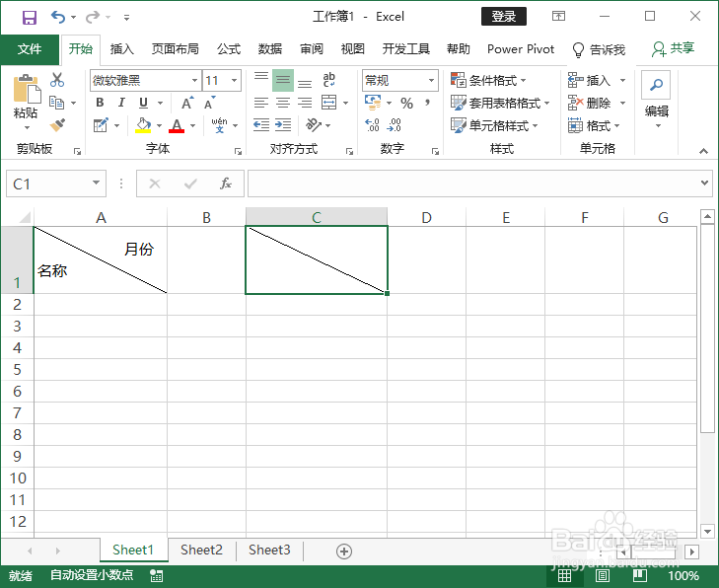The width and height of the screenshot is (719, 588).
Task: Switch to Normal view in status bar
Action: point(564,575)
